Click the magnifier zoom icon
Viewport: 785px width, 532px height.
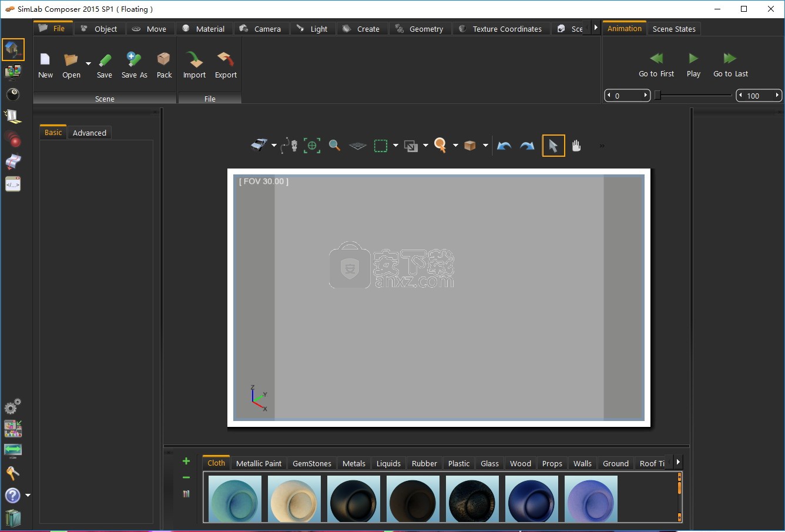click(334, 145)
